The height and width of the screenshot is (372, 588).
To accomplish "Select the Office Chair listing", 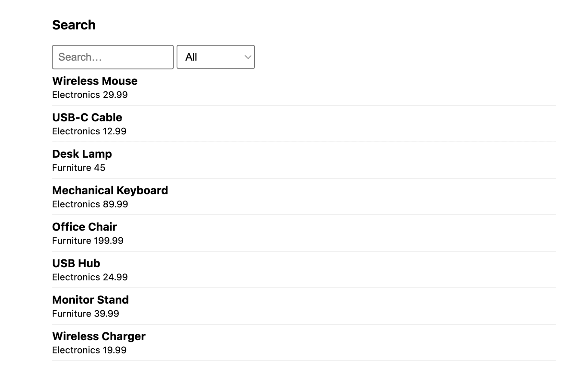I will pos(84,227).
